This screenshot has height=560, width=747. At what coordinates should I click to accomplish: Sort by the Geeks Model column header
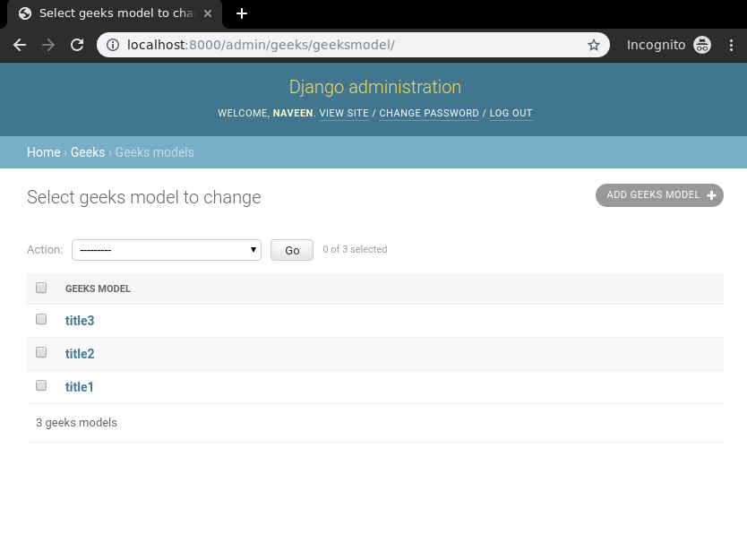pyautogui.click(x=98, y=289)
